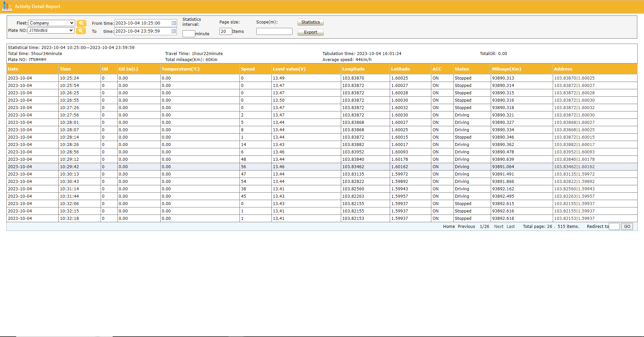Click the search icon next to Plate NO
This screenshot has height=337, width=644.
click(81, 31)
